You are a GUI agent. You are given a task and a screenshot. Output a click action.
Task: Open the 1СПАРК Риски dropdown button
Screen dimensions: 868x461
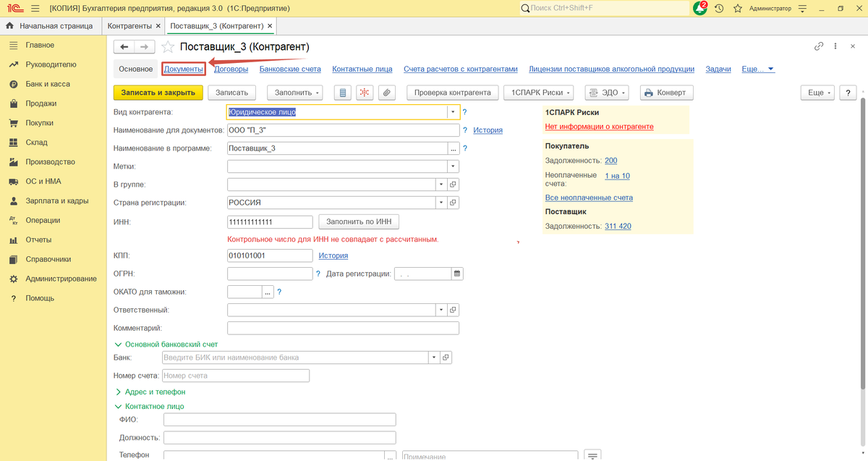pos(539,93)
